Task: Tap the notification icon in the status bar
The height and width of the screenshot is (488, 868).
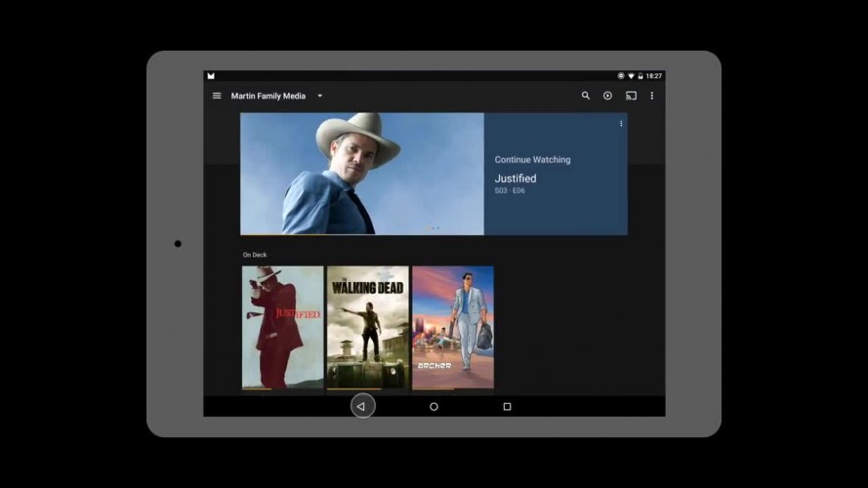Action: point(211,76)
